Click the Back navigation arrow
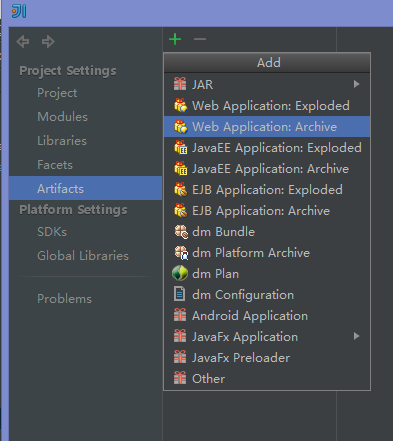393x441 pixels. coord(23,41)
